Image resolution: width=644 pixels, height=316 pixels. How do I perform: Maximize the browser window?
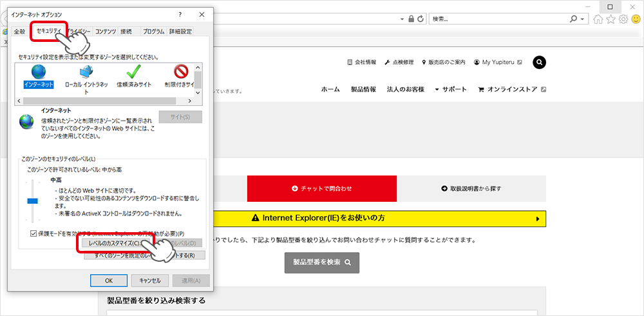pyautogui.click(x=611, y=7)
